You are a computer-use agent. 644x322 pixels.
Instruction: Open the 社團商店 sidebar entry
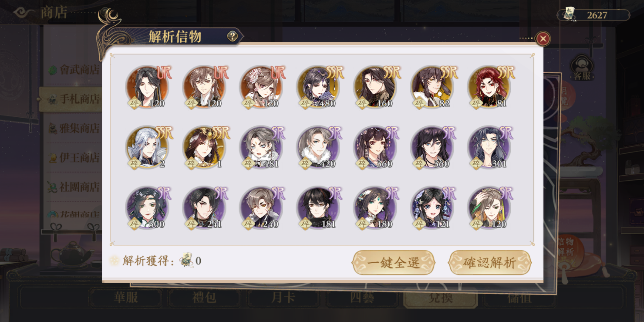coord(74,187)
